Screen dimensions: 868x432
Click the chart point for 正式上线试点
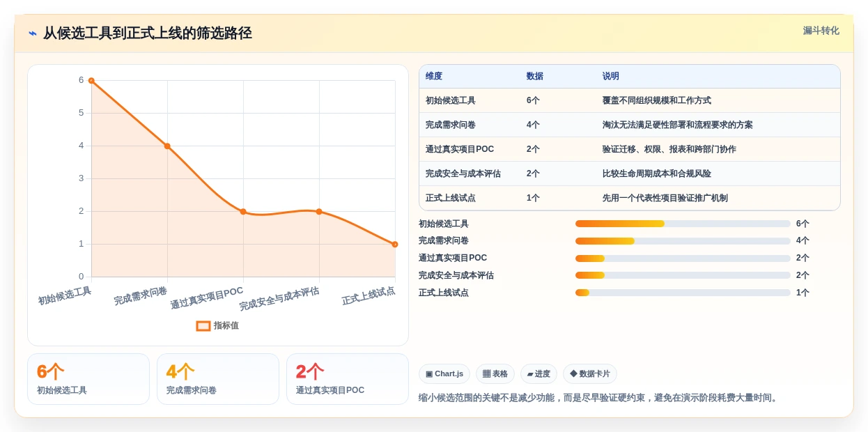395,244
